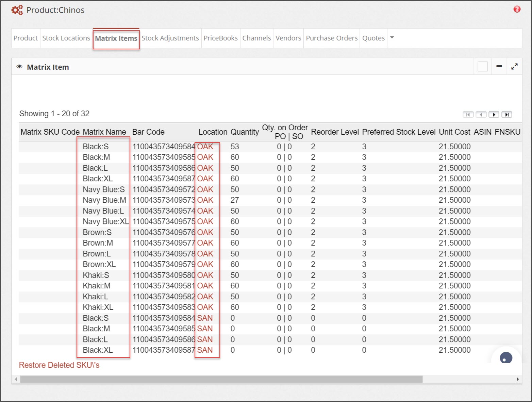The height and width of the screenshot is (402, 532).
Task: Click Restore Deleted SKU's link
Action: [x=59, y=365]
